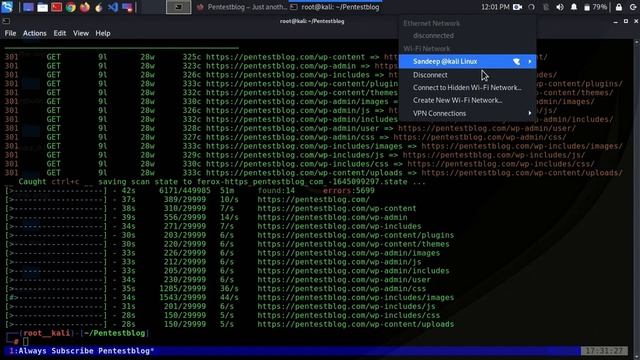Switch to the root@kali ~/Pentestblog taskbar window

coord(335,7)
